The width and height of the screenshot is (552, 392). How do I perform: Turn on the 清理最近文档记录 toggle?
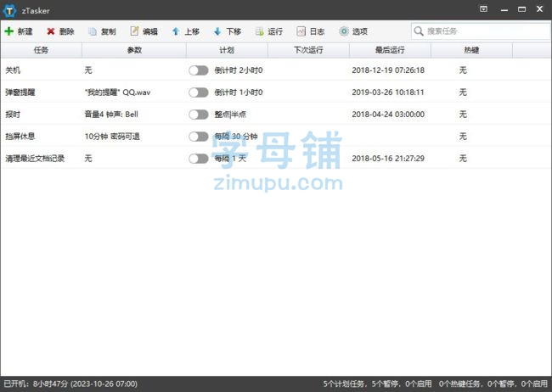coord(199,159)
